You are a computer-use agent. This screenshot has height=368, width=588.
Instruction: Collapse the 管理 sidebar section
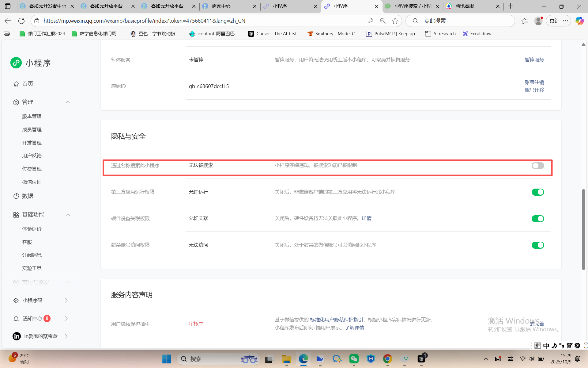coord(68,102)
